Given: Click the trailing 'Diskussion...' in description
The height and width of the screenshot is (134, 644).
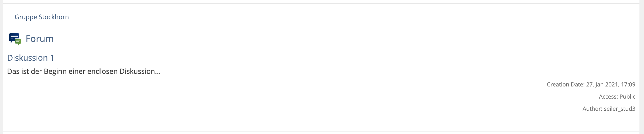Looking at the screenshot, I should pos(140,71).
